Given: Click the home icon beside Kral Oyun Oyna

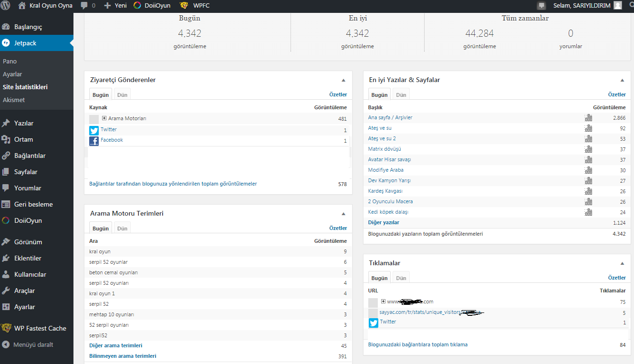Looking at the screenshot, I should pos(21,6).
